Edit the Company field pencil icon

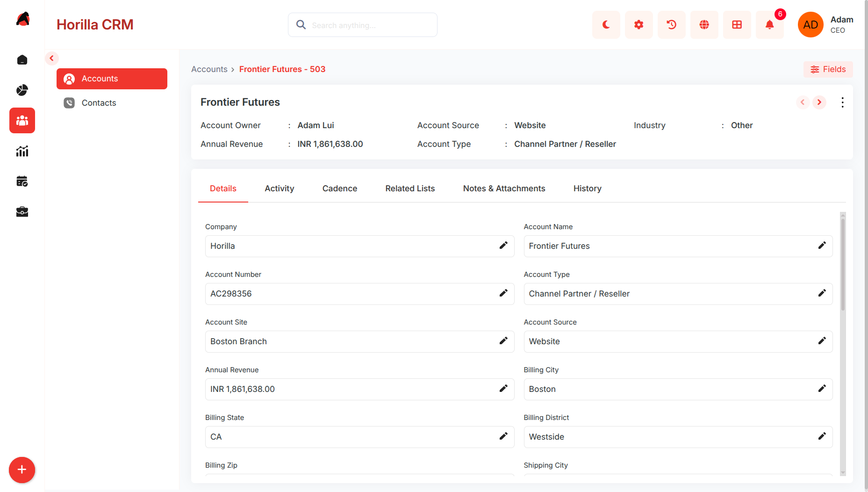[x=503, y=246]
